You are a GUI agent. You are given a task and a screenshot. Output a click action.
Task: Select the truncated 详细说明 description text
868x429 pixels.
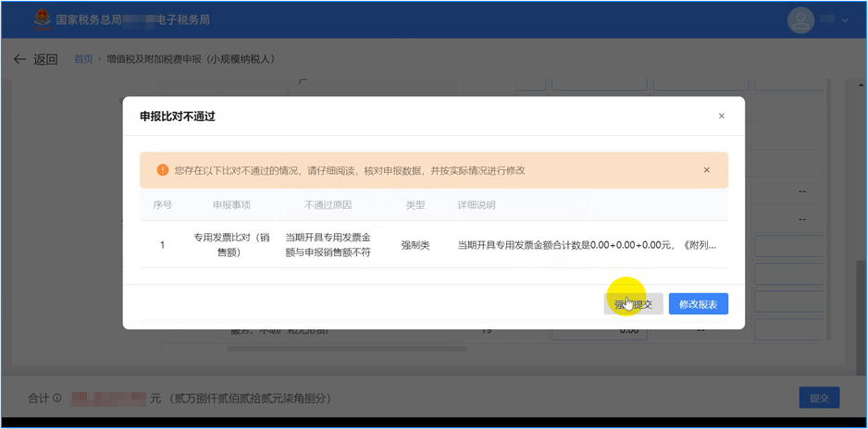[587, 245]
